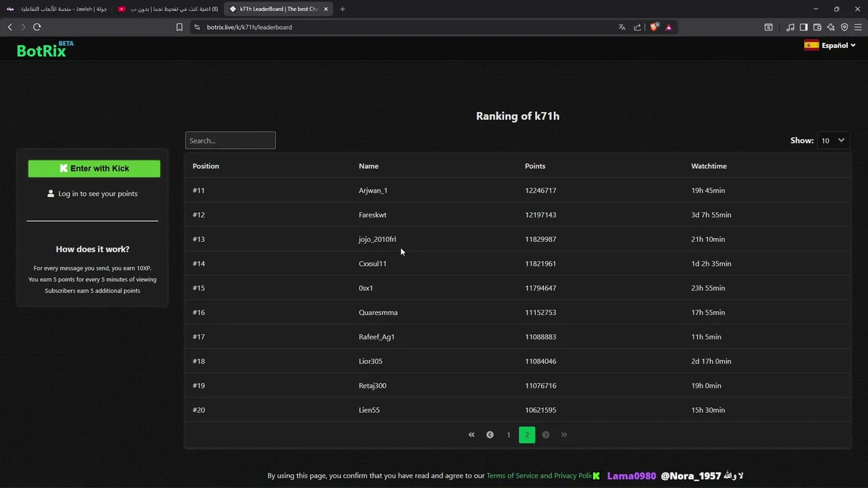This screenshot has width=868, height=488.
Task: Click position #15 cell
Action: click(x=199, y=288)
